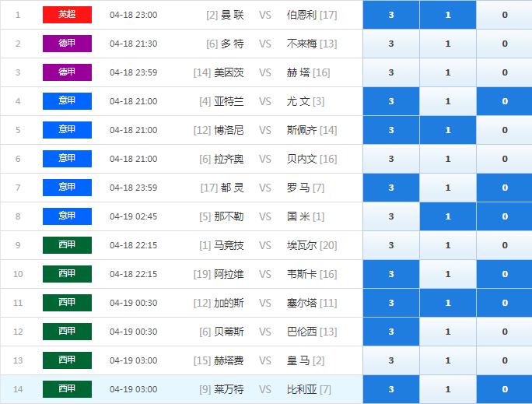Toggle the 3 pick for 亚特兰 vs 尤文
The width and height of the screenshot is (532, 404).
(391, 101)
